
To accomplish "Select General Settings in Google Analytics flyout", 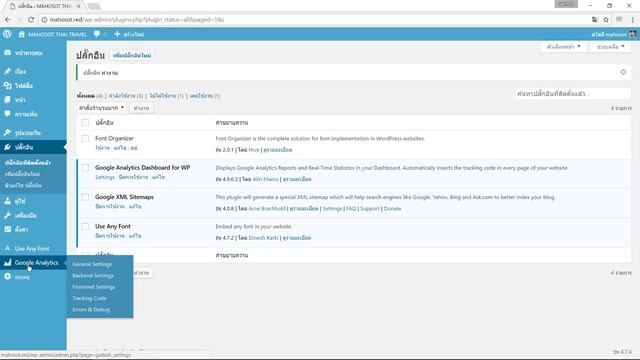I will click(x=92, y=264).
